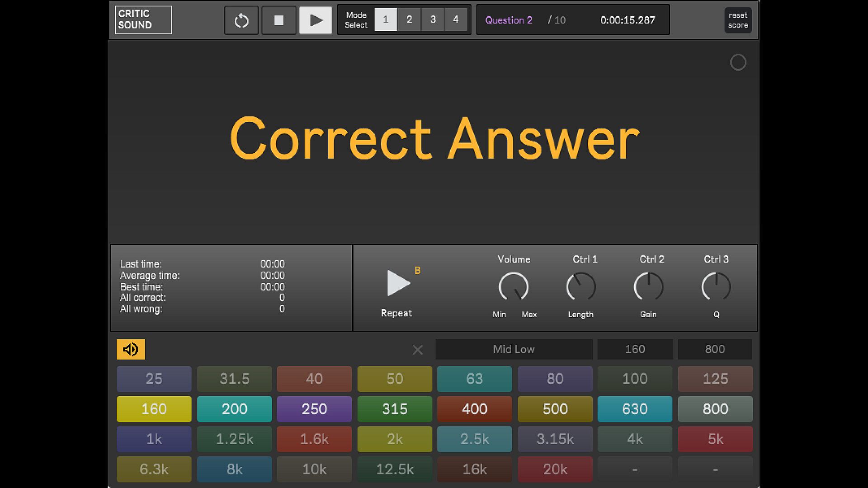
Task: Toggle the orange speaker sound icon
Action: point(131,349)
